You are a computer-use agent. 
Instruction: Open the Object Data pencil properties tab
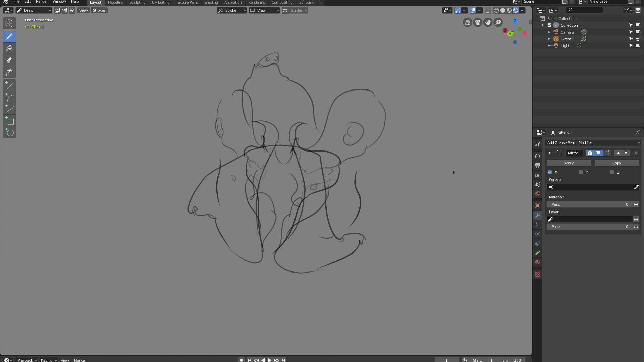[538, 253]
